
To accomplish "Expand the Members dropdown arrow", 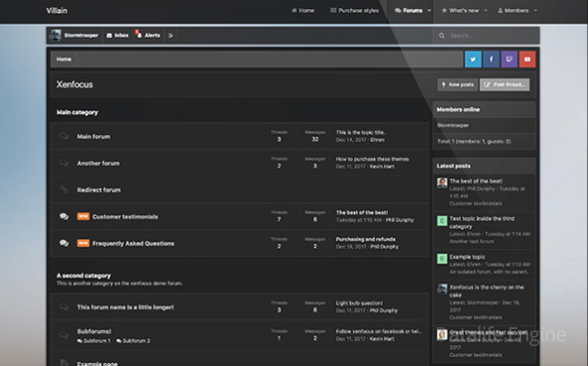I will click(535, 11).
